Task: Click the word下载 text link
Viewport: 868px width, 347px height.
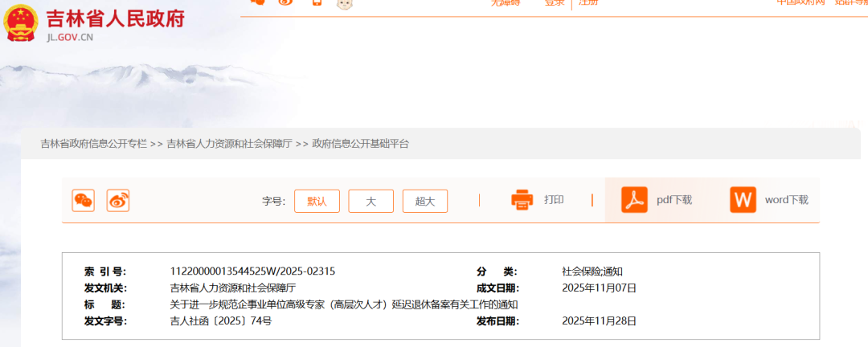Action: (x=786, y=200)
